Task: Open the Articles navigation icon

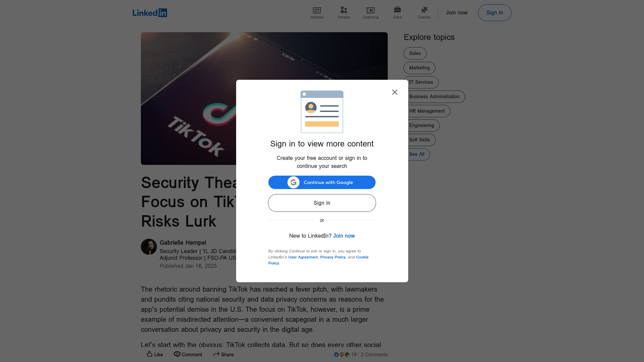Action: pyautogui.click(x=317, y=10)
